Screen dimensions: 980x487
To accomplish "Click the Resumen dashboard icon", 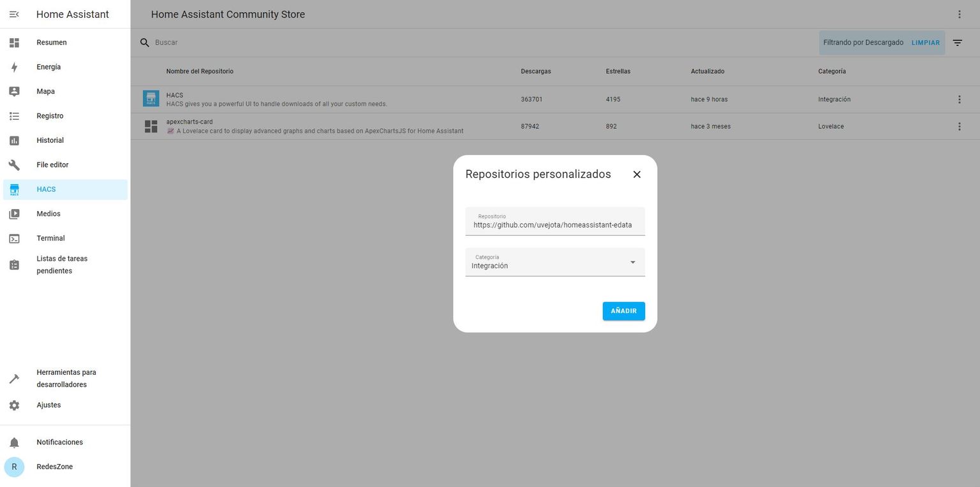I will [14, 43].
